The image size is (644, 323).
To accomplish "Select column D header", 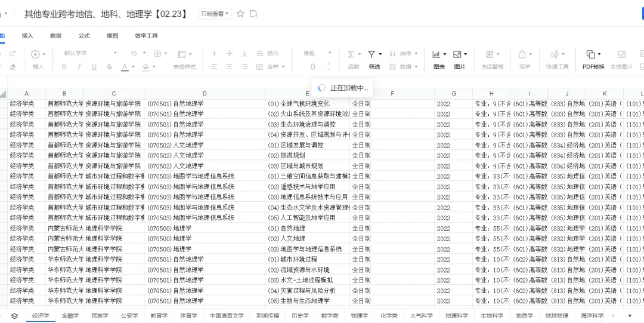I will point(205,94).
